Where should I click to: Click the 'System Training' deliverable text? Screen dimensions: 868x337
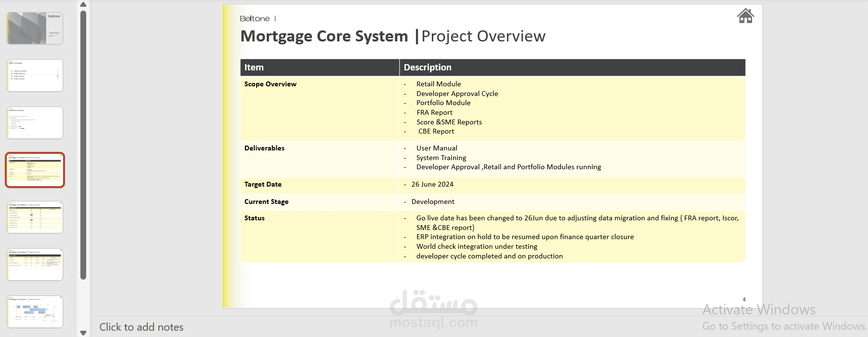tap(441, 158)
